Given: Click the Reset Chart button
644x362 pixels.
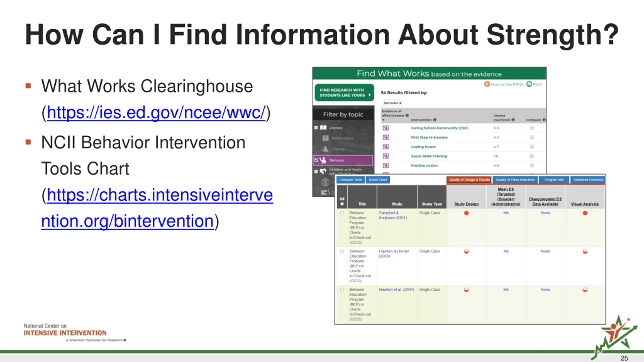Looking at the screenshot, I should point(378,180).
